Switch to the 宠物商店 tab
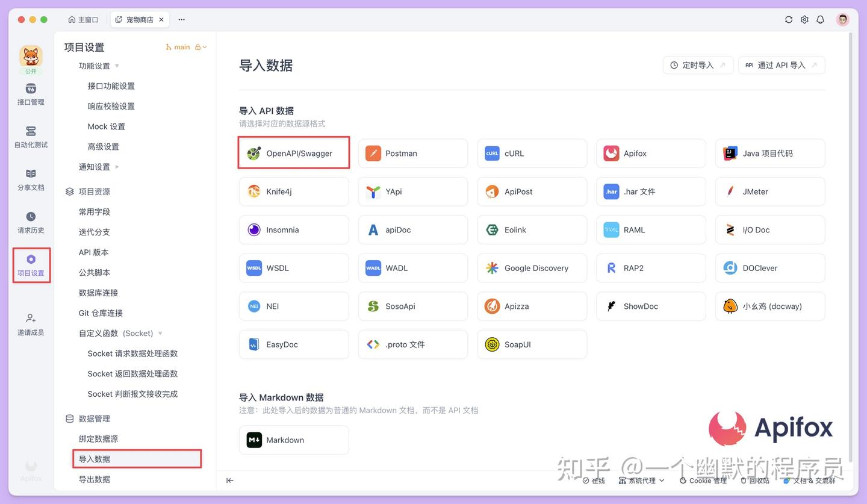The height and width of the screenshot is (504, 867). pos(136,19)
